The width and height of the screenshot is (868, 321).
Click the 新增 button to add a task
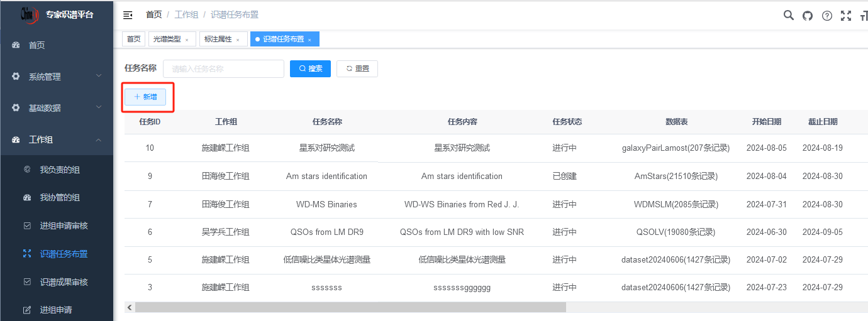point(145,97)
